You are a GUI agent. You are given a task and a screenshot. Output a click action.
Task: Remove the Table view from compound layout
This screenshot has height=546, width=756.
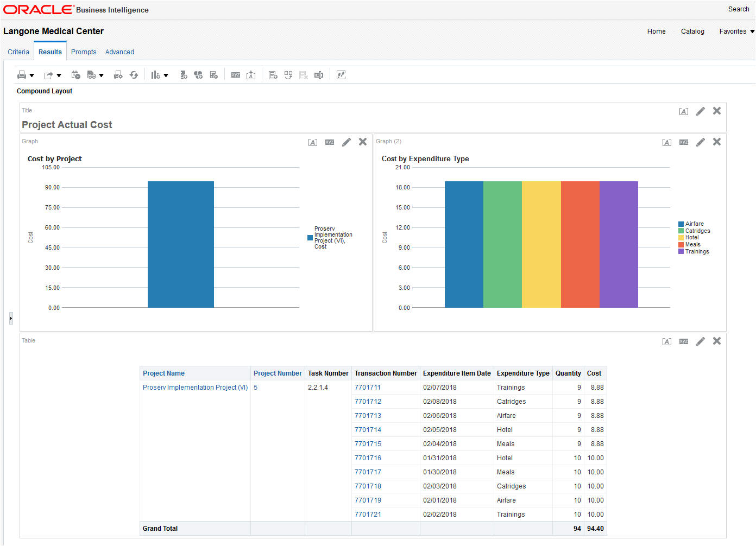pos(717,341)
